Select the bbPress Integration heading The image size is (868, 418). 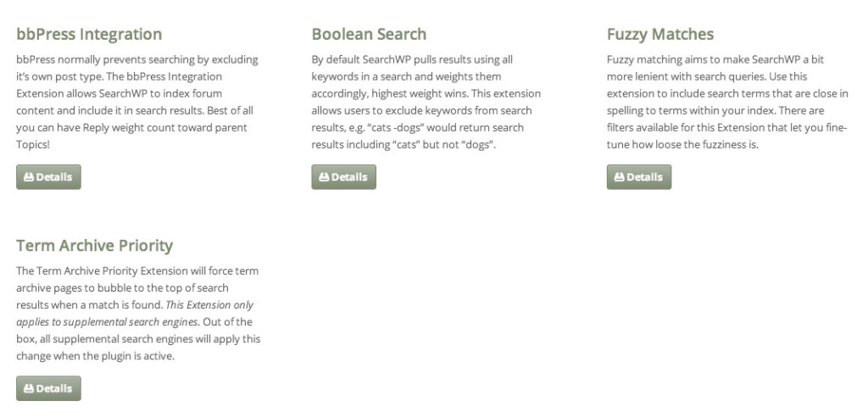pos(89,34)
